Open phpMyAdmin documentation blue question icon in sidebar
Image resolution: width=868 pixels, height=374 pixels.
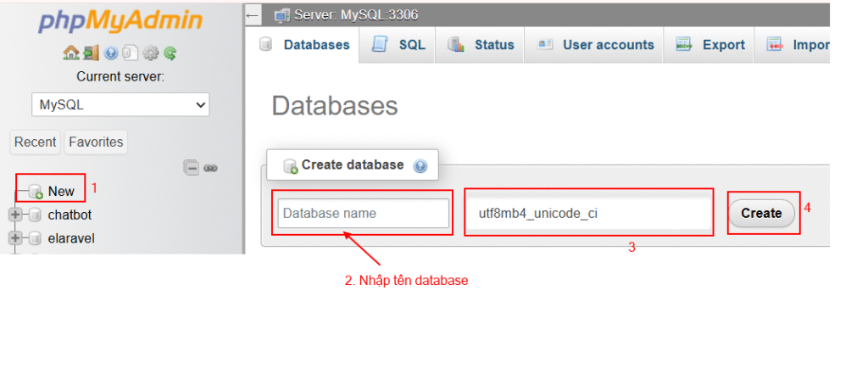pos(111,53)
